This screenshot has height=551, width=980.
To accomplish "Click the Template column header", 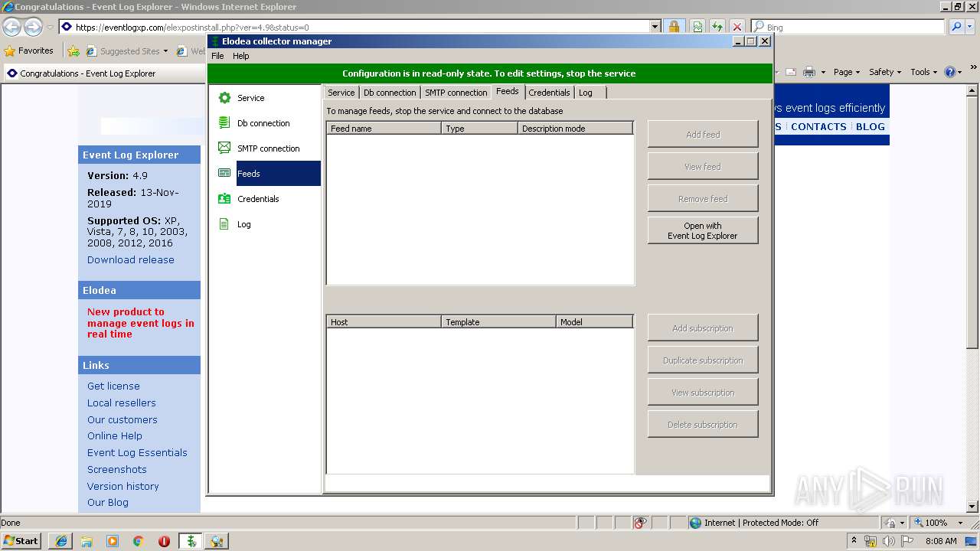I will (499, 322).
